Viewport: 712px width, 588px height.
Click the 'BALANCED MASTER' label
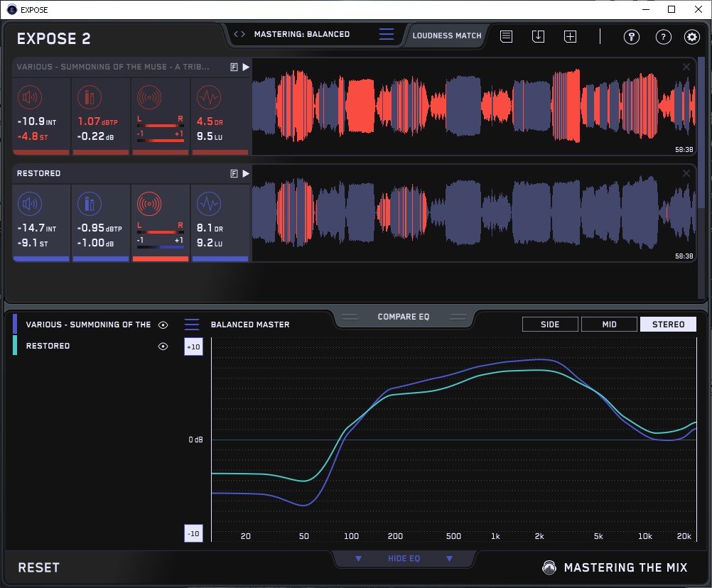click(250, 325)
